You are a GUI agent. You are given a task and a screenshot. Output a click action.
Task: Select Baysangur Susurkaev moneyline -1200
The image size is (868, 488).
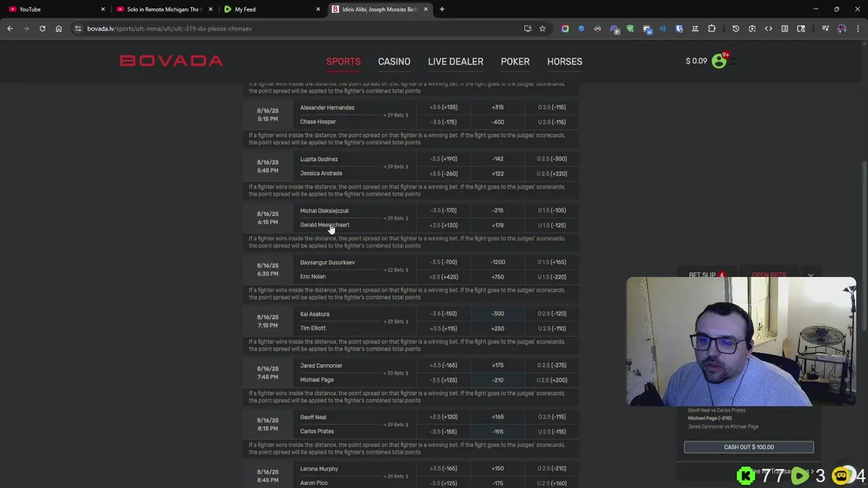tap(498, 262)
